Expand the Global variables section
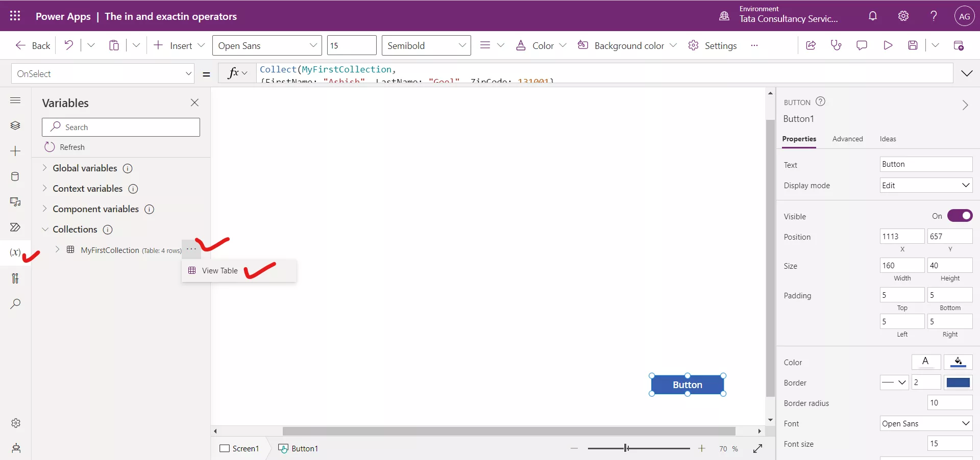This screenshot has height=460, width=980. pos(45,168)
